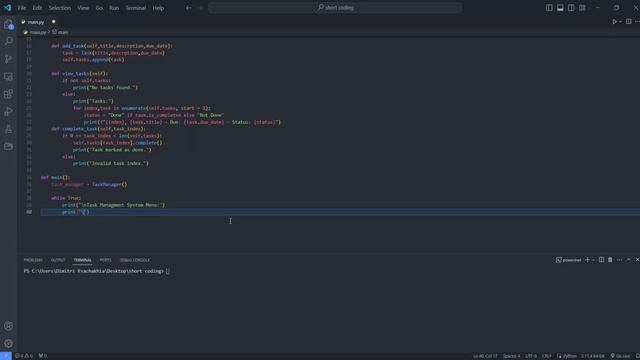Go to line via Ln, Col indicator
Screen dimensions: 640x360
click(485, 356)
